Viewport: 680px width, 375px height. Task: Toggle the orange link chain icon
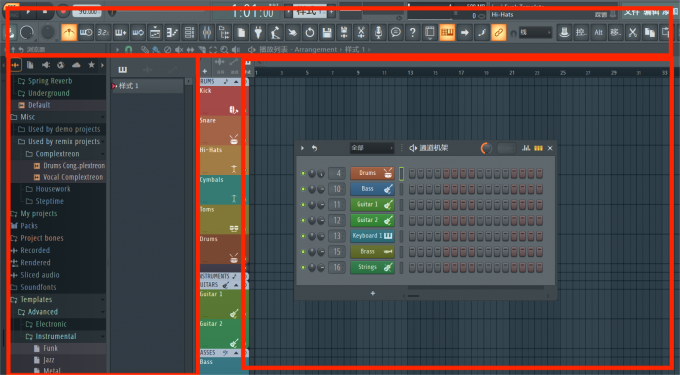point(498,33)
